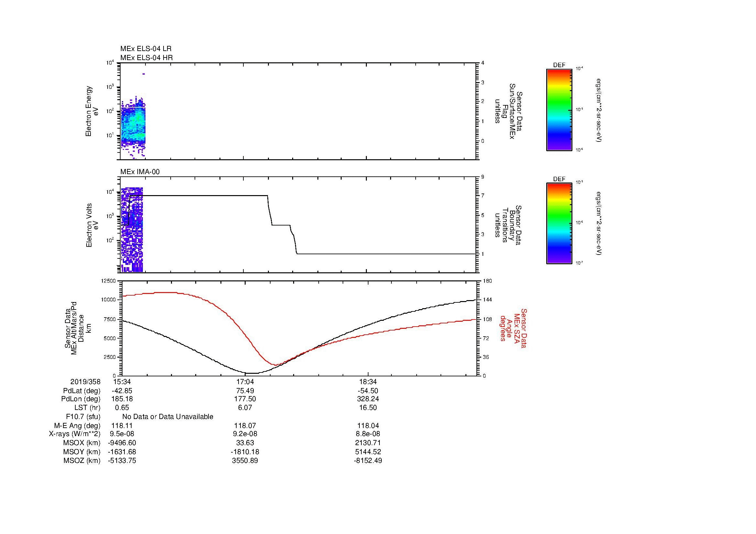The image size is (756, 534).
Task: Click the M-E Ang value '118.11'
Action: tap(122, 426)
